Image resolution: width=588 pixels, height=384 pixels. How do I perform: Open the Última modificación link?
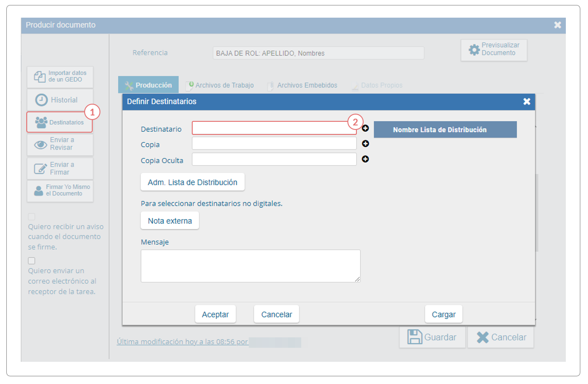click(x=182, y=342)
